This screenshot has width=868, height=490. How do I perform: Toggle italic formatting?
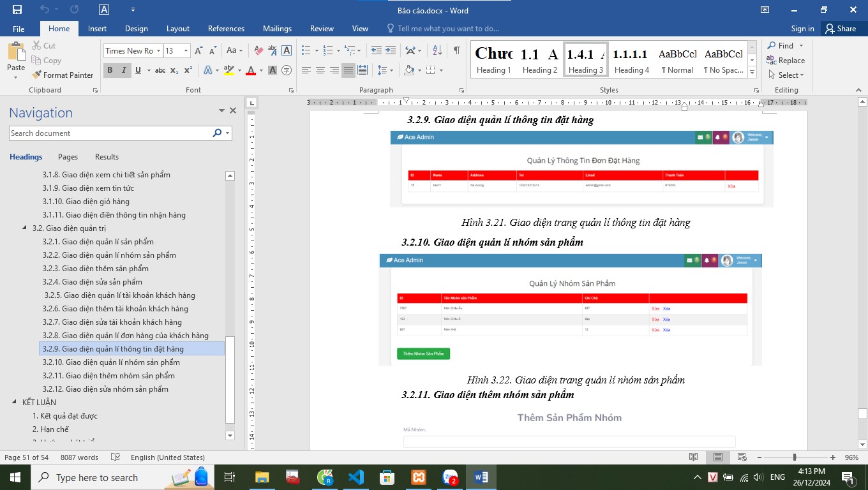point(124,70)
